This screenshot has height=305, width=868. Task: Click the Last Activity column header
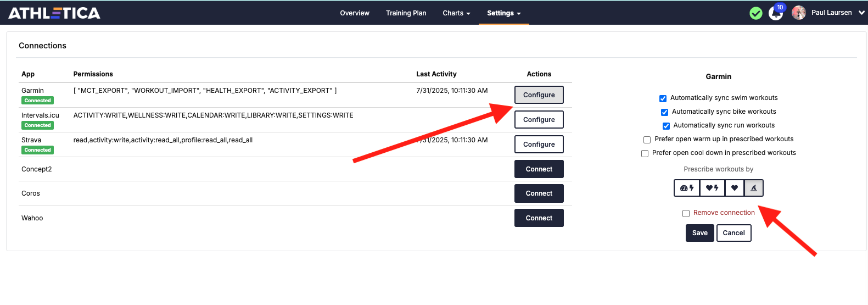(436, 74)
